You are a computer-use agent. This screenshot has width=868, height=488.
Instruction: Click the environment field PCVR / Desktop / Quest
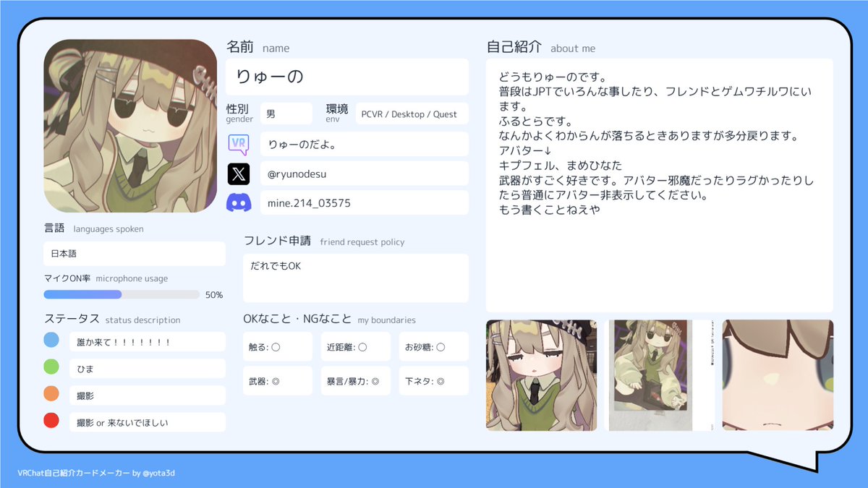point(412,114)
